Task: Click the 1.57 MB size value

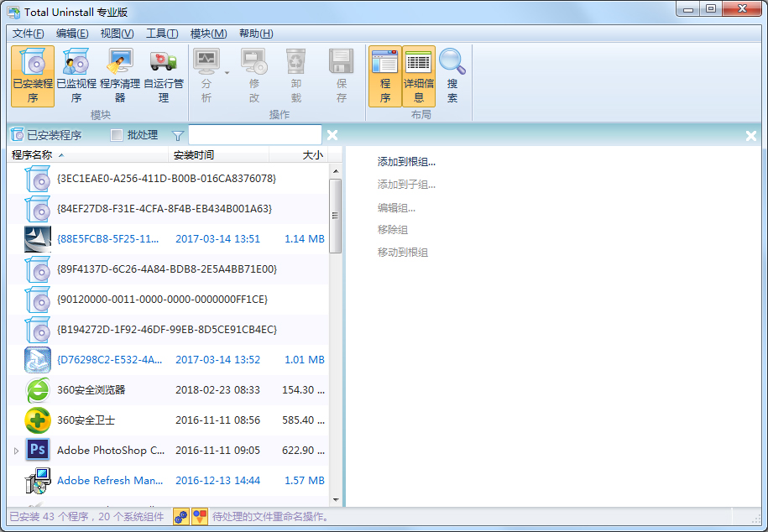Action: point(305,481)
